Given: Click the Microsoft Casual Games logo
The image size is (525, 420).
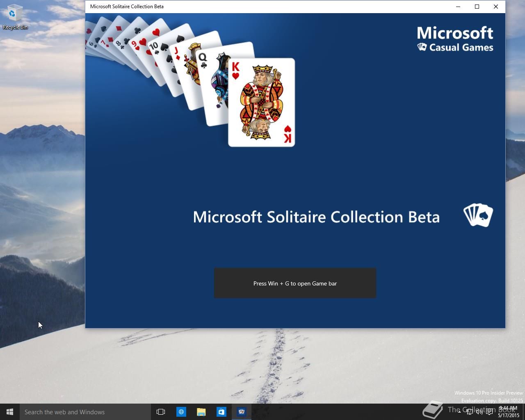Looking at the screenshot, I should click(455, 39).
